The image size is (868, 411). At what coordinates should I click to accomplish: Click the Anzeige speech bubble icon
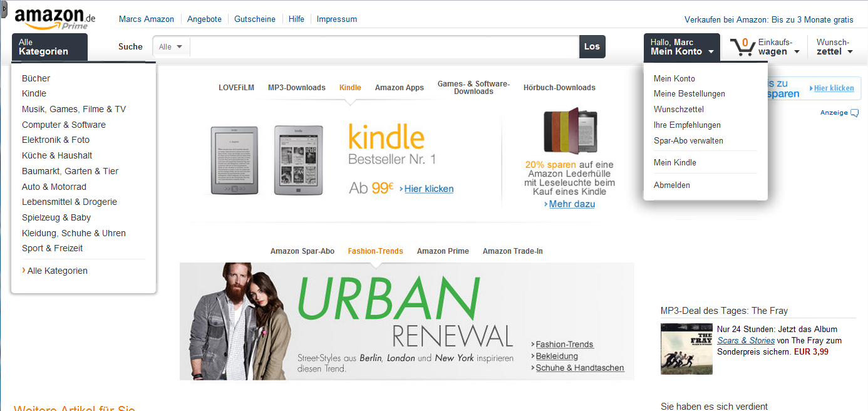pos(855,113)
